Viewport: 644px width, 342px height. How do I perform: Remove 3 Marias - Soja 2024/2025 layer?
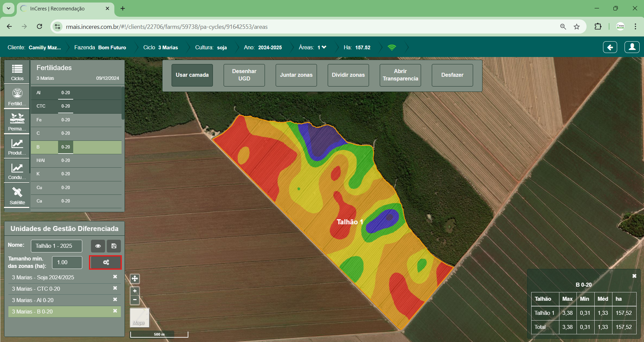pyautogui.click(x=115, y=277)
